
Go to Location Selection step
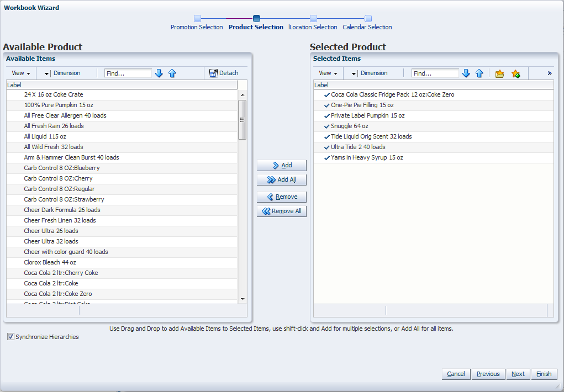point(313,23)
